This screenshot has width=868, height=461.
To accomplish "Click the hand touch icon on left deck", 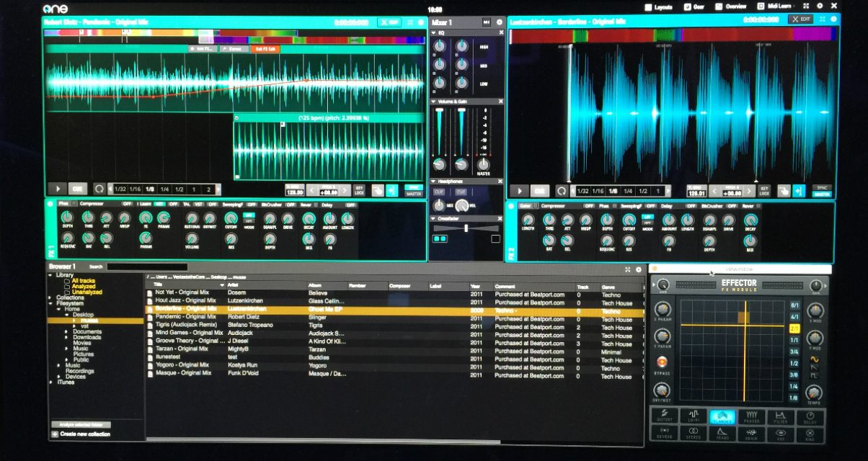I will [377, 190].
